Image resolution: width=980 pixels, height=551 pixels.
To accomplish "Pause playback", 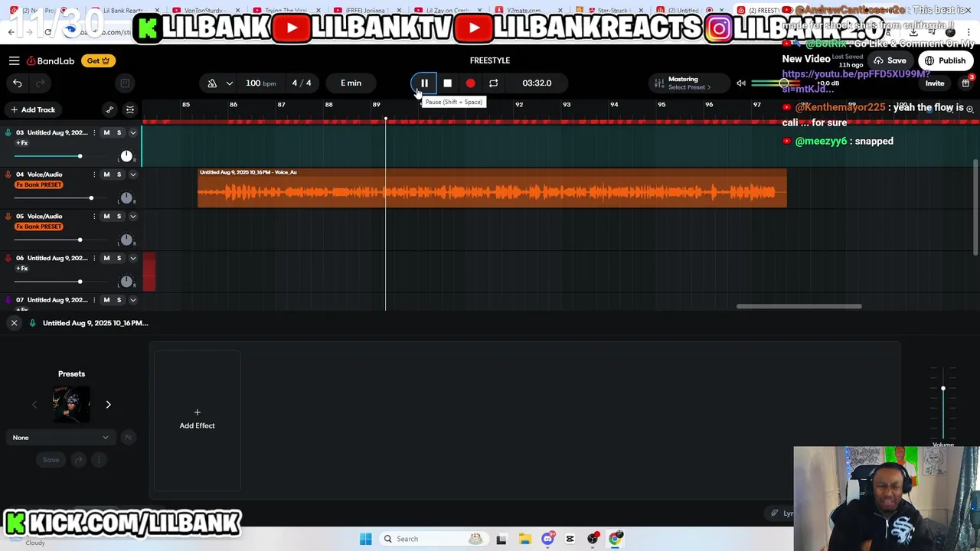I will tap(424, 83).
